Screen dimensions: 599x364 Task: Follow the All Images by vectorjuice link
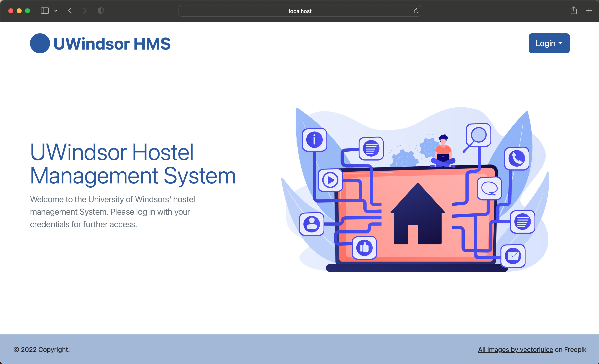pyautogui.click(x=515, y=349)
